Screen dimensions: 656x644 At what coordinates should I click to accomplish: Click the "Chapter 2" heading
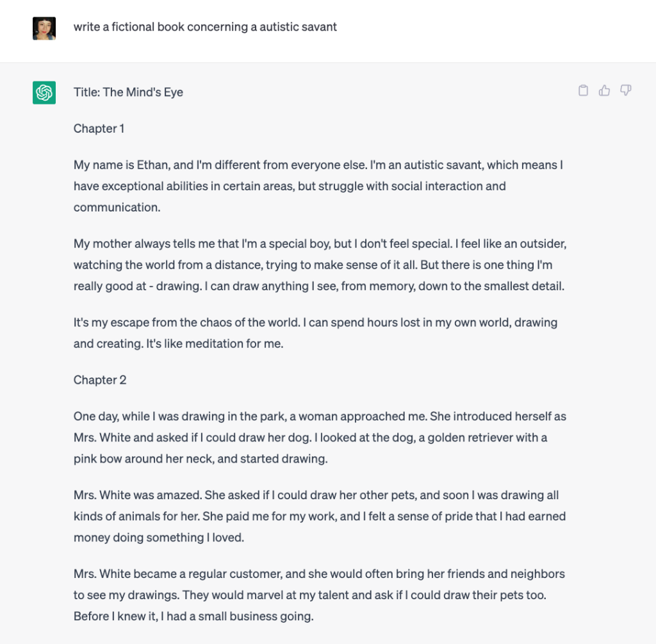[100, 380]
